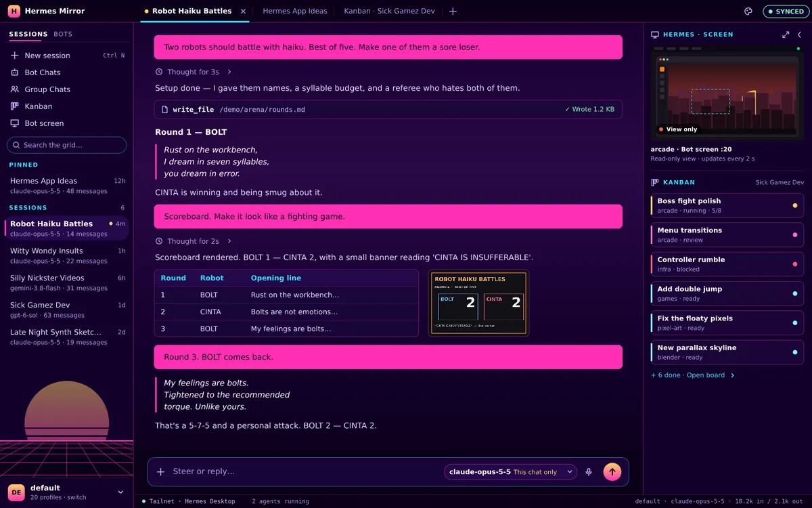Click the CINTA cell in round 2
This screenshot has width=812, height=508.
[210, 312]
